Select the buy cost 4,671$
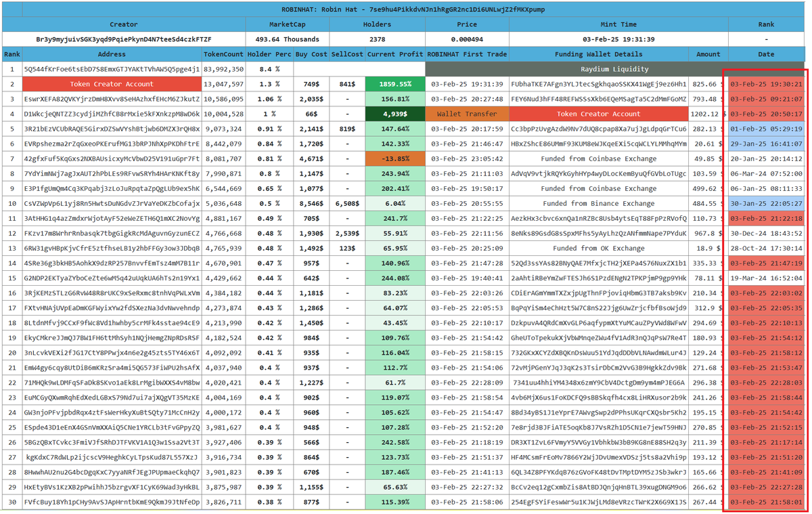 coord(311,158)
